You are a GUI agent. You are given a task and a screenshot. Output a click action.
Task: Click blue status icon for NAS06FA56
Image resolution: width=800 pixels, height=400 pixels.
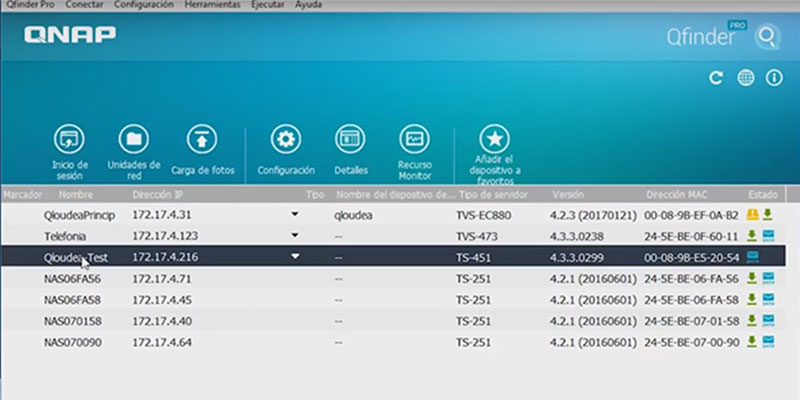pyautogui.click(x=768, y=279)
